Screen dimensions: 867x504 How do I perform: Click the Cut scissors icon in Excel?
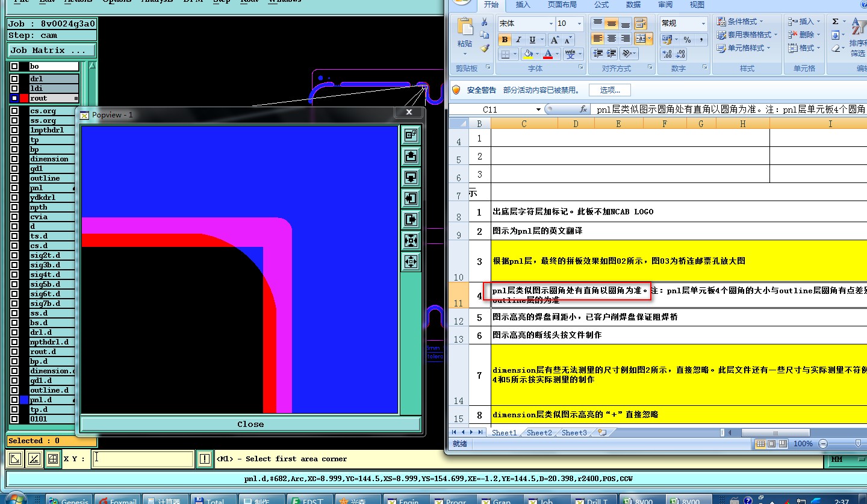coord(485,22)
